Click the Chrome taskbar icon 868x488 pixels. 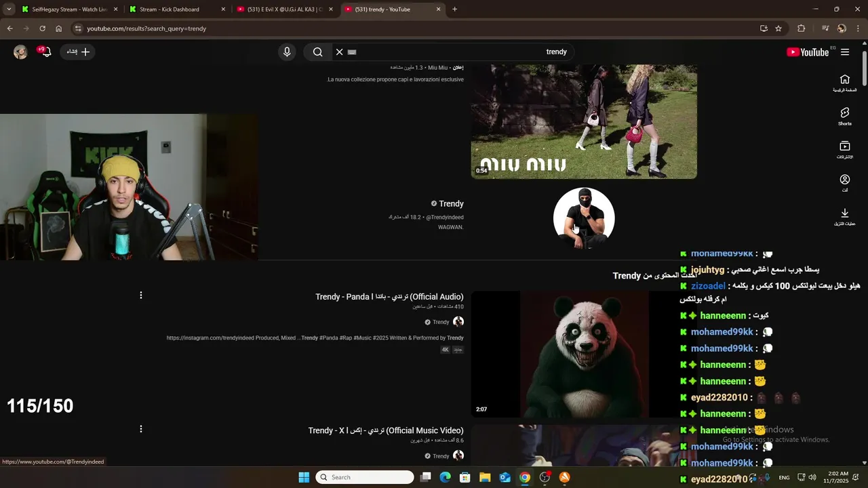pyautogui.click(x=525, y=477)
